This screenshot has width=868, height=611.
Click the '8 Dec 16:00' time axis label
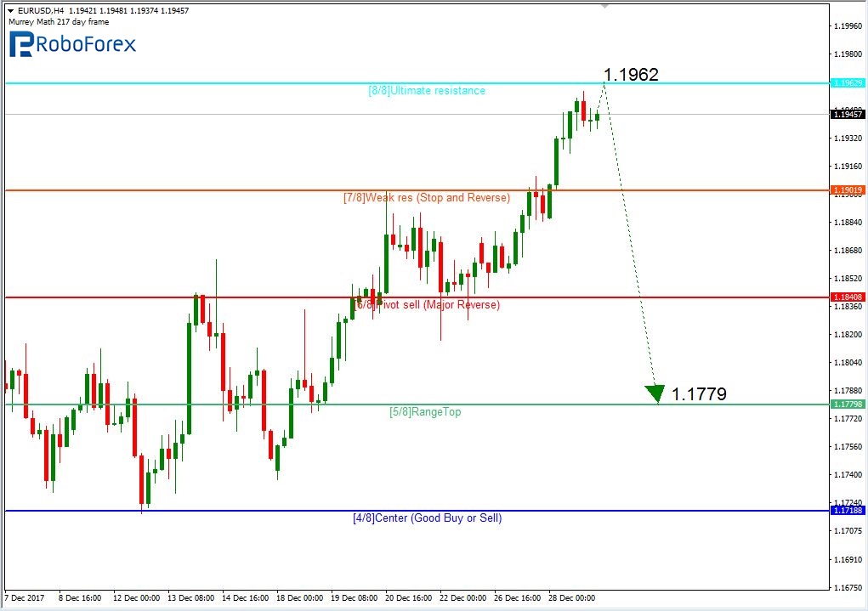pos(80,598)
